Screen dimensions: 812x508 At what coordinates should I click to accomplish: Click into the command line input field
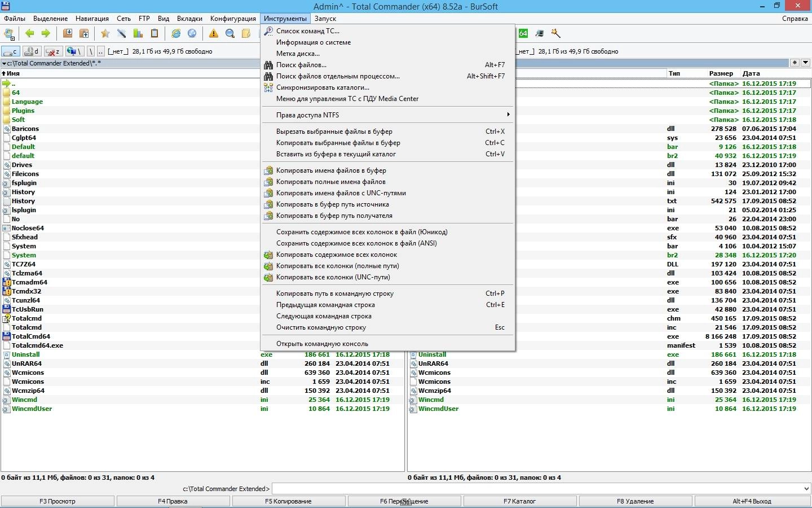coord(536,489)
